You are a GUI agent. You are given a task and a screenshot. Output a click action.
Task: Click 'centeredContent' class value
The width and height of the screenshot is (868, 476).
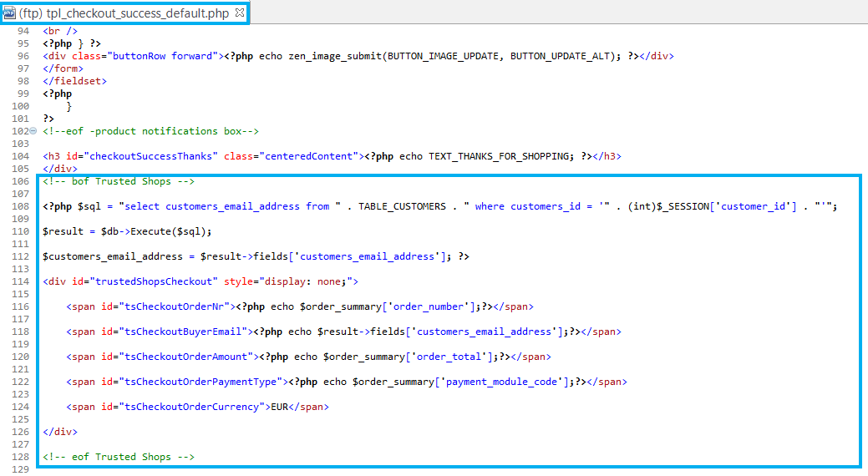(309, 157)
